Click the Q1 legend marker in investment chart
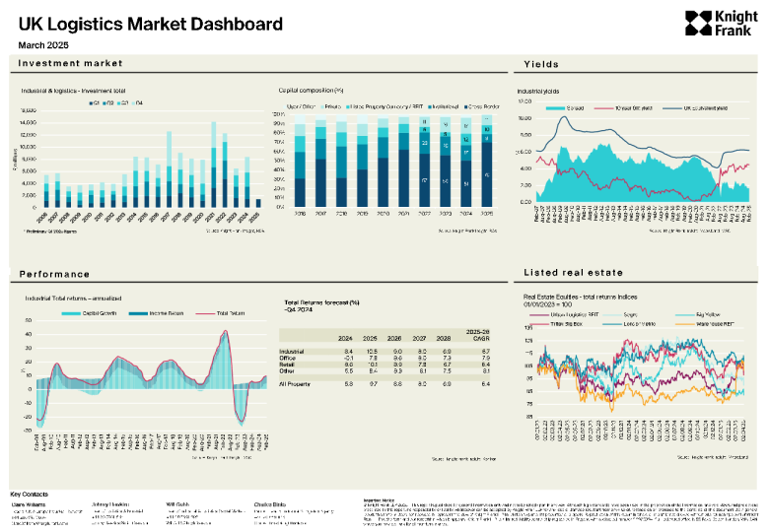Image resolution: width=769 pixels, height=532 pixels. (91, 102)
